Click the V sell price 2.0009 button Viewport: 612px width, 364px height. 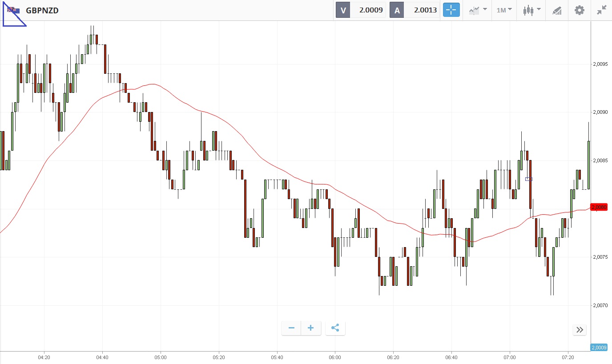[361, 10]
